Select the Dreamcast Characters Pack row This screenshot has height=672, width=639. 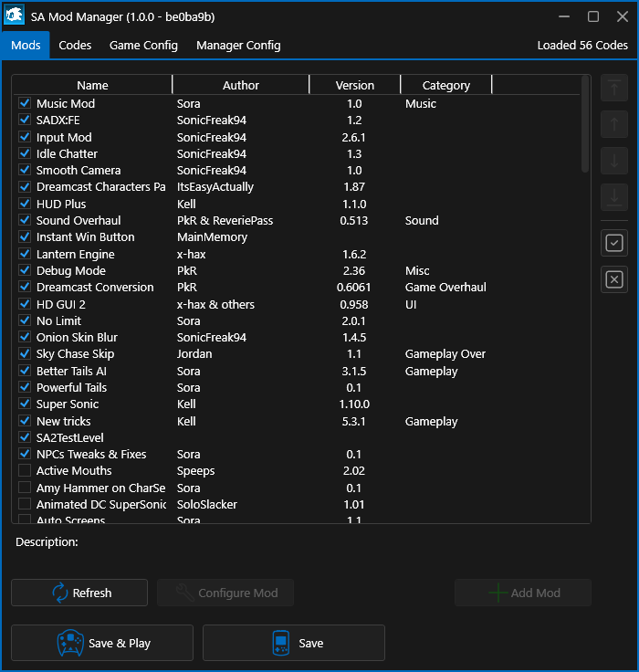tap(298, 187)
